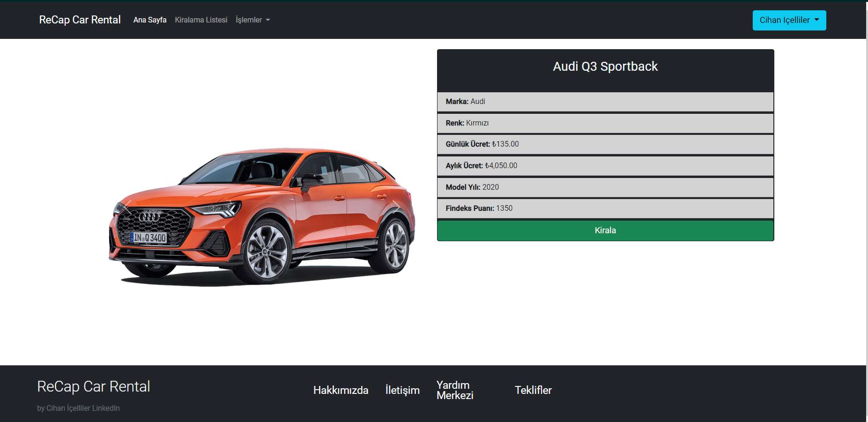
Task: Click the orange Audi Q3 car image
Action: click(262, 216)
